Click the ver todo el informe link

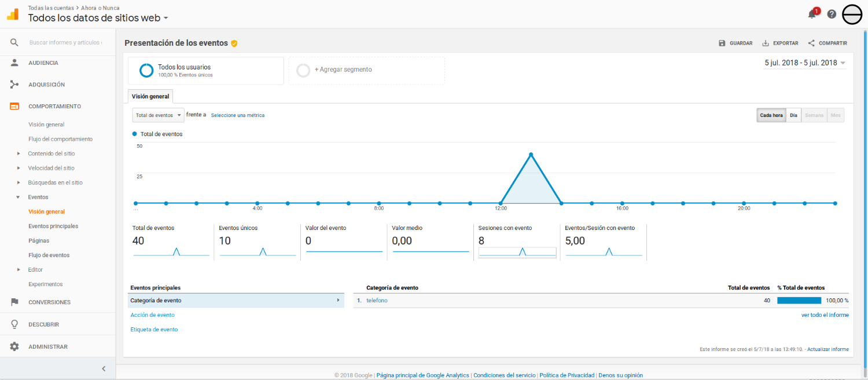tap(825, 315)
